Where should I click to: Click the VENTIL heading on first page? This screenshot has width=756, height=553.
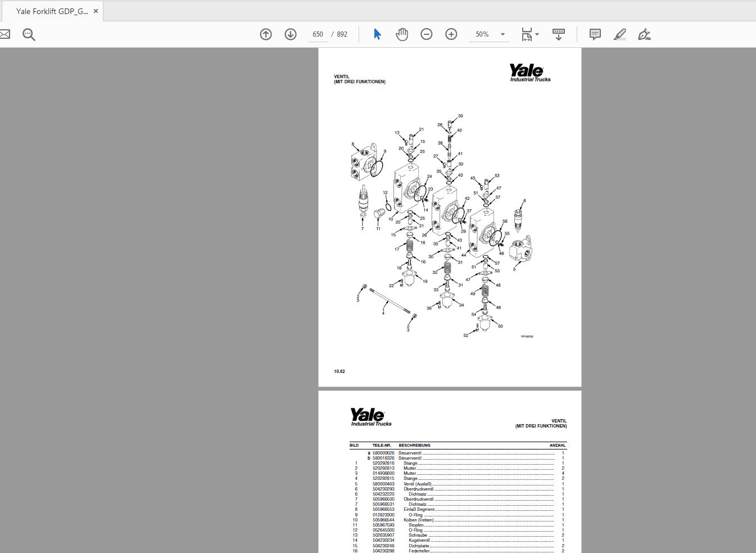pyautogui.click(x=342, y=77)
